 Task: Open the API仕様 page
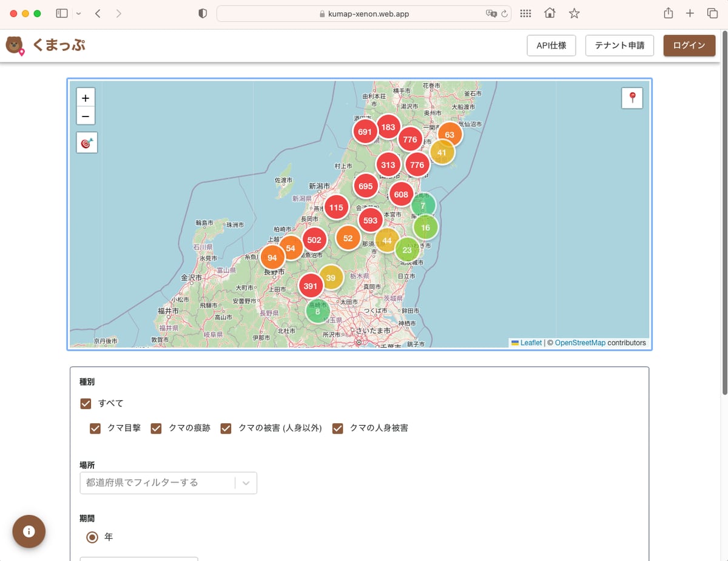(550, 45)
